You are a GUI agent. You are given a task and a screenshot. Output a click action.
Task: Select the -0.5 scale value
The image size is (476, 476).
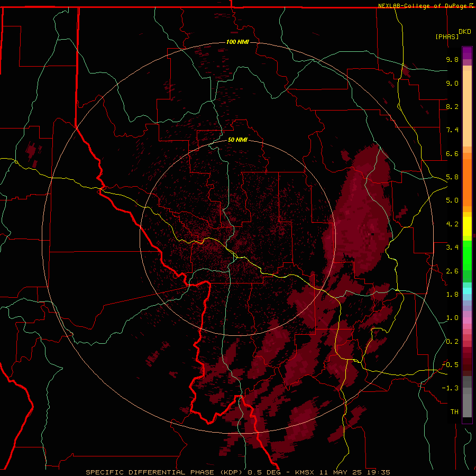(x=451, y=365)
